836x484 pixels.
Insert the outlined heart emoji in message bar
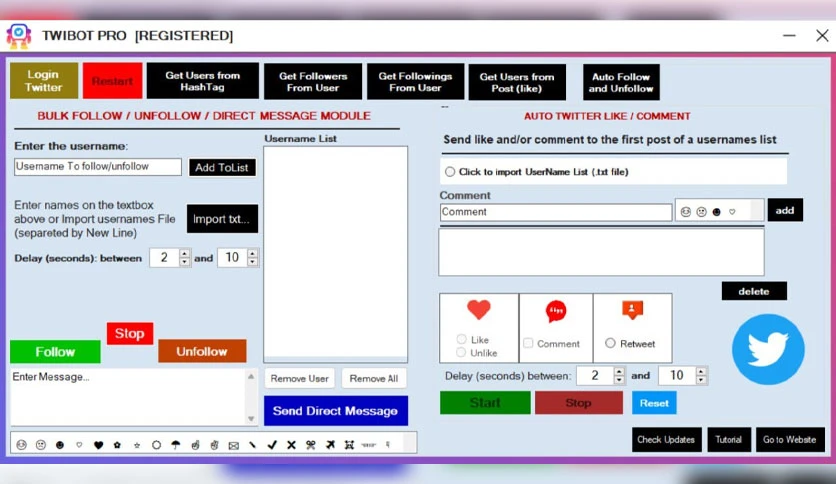79,445
